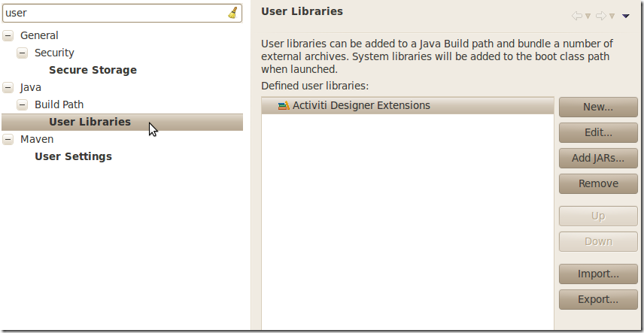The height and width of the screenshot is (333, 644).
Task: Go forward with the right arrow icon
Action: pos(601,16)
